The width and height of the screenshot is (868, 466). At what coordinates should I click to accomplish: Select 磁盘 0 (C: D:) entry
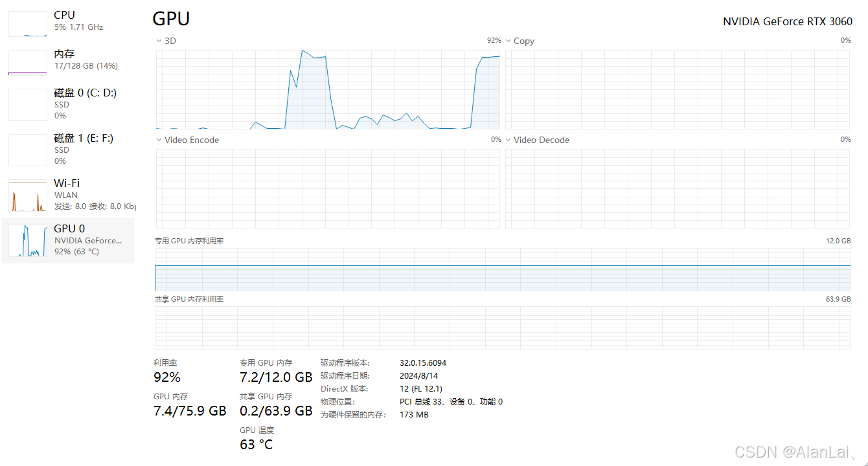coord(68,104)
